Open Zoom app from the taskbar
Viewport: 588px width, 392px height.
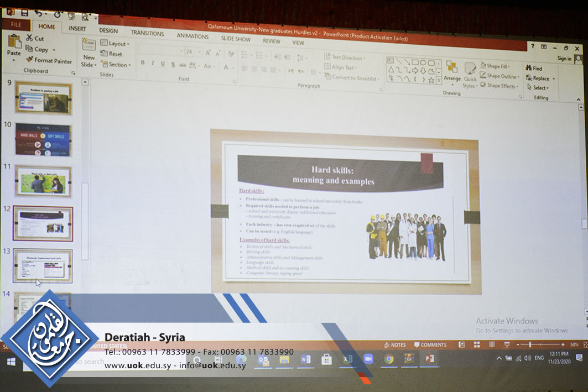(368, 359)
